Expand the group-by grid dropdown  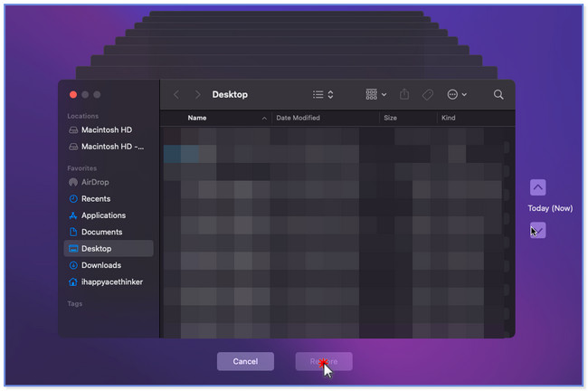tap(375, 94)
